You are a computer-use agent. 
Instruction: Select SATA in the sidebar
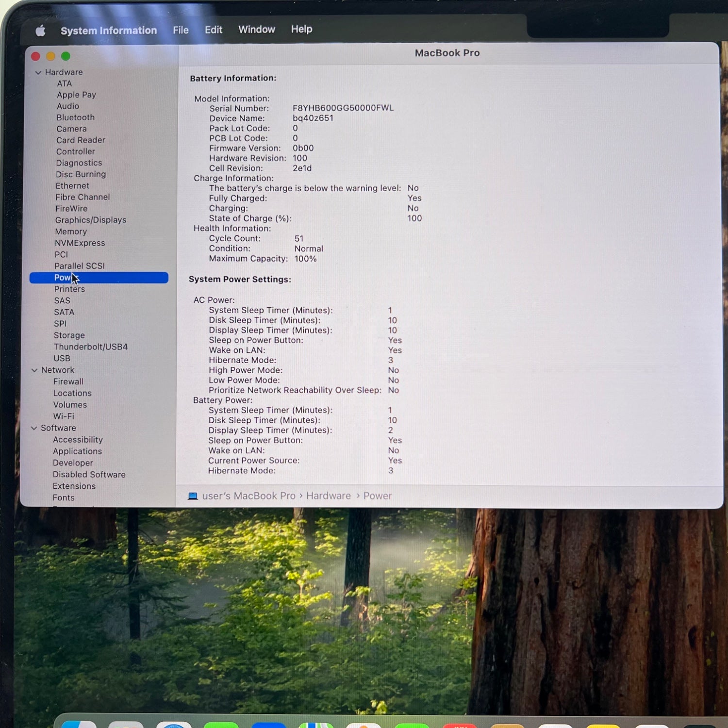(64, 313)
